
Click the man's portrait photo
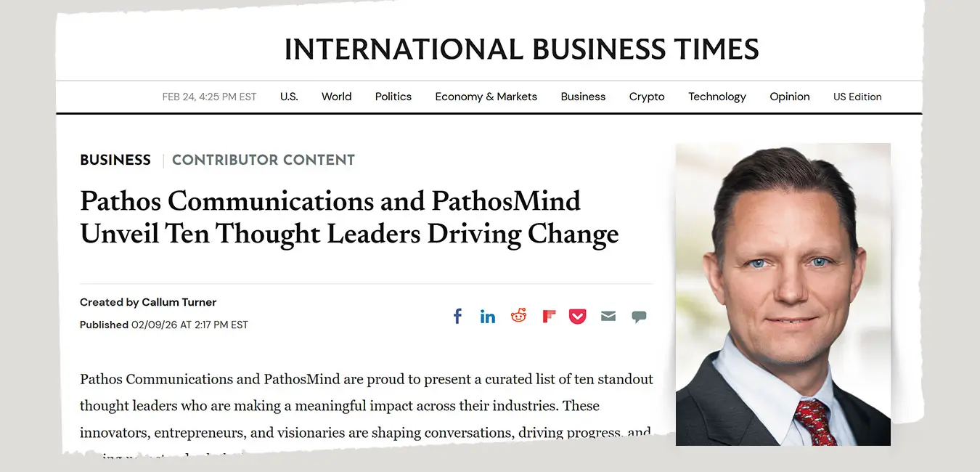783,293
